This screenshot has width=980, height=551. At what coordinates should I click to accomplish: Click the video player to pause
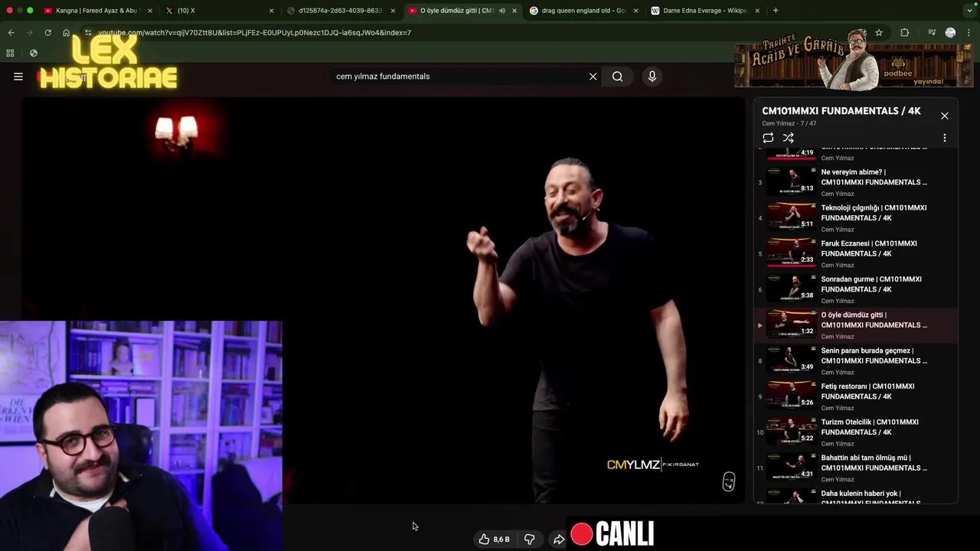(x=383, y=300)
